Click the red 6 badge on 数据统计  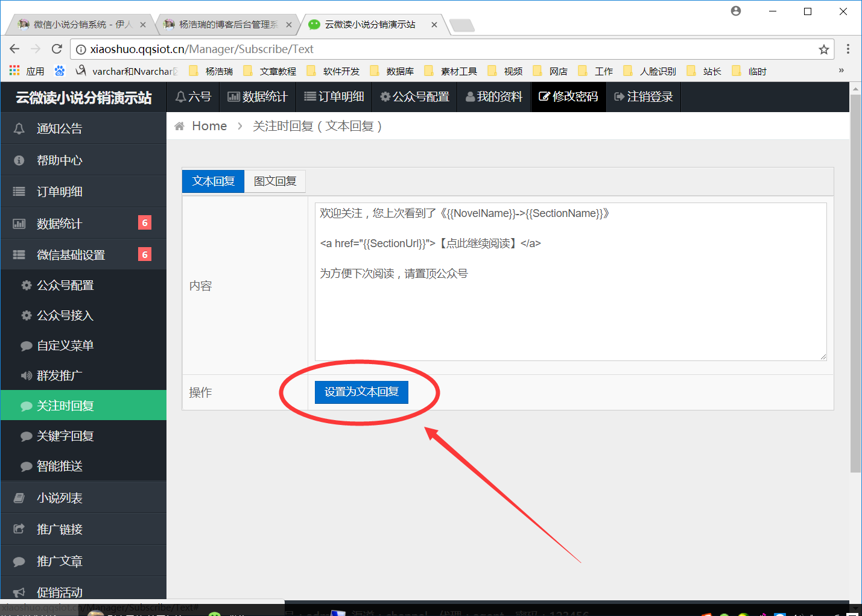click(x=145, y=223)
